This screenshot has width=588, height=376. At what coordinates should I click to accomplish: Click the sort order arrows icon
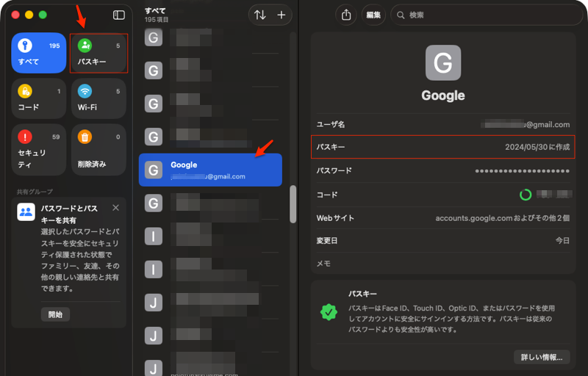point(260,15)
